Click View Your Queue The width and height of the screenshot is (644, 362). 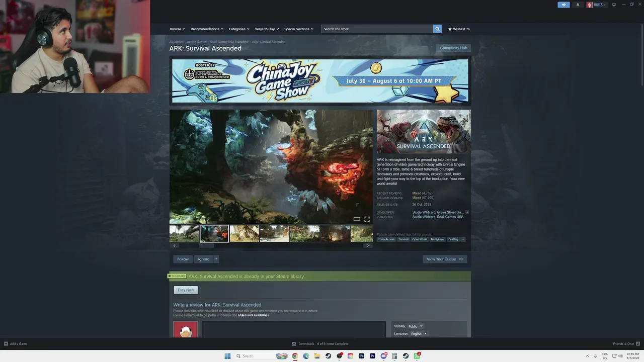[445, 259]
